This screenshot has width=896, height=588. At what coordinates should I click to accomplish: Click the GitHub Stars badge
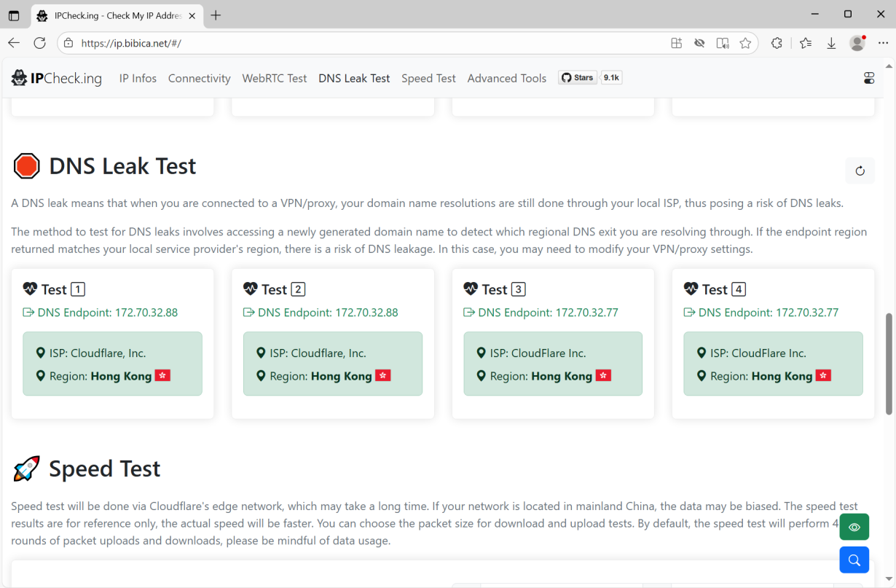590,77
